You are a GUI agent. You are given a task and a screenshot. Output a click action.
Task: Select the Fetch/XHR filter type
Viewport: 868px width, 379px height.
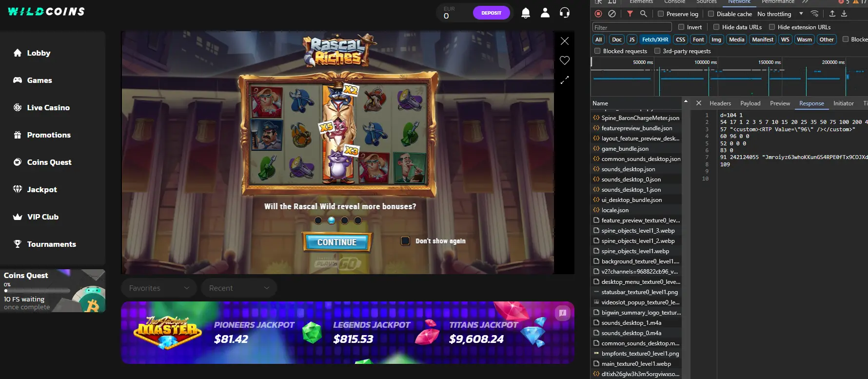655,40
